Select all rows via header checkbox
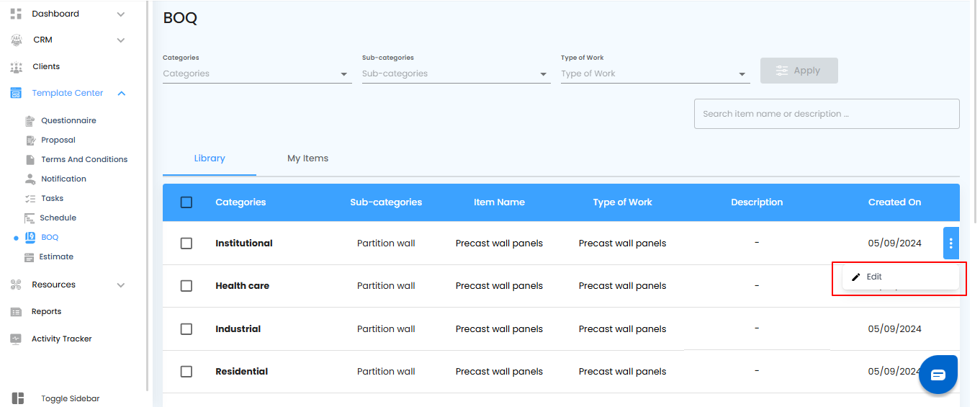The height and width of the screenshot is (407, 980). [x=186, y=202]
